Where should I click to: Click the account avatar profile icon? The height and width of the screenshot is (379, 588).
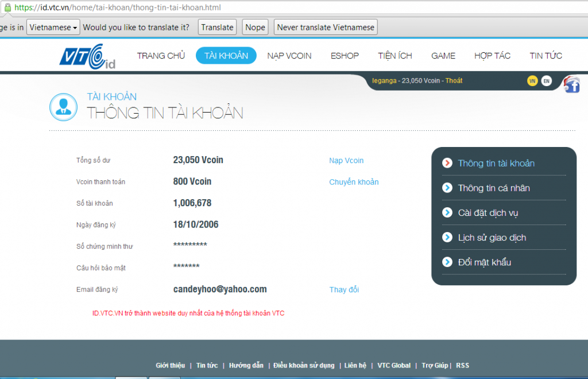(x=63, y=107)
